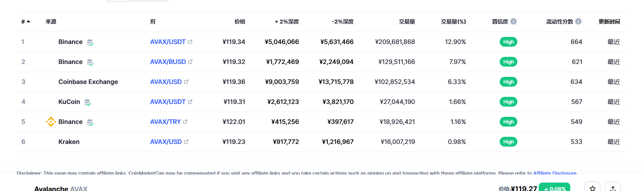Sort by the 交易量 column header
Screen dimensions: 644x191
(x=407, y=21)
